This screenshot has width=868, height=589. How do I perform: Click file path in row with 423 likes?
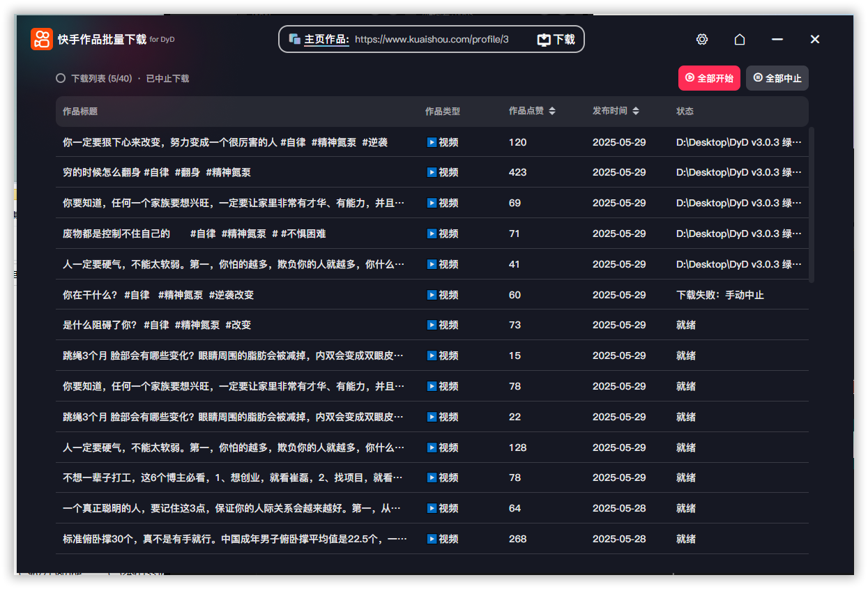(739, 172)
